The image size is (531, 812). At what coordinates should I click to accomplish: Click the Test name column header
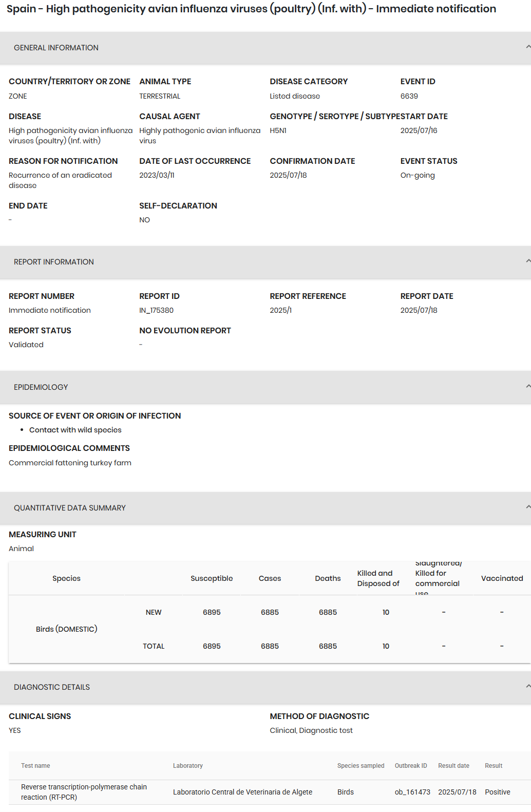(35, 766)
